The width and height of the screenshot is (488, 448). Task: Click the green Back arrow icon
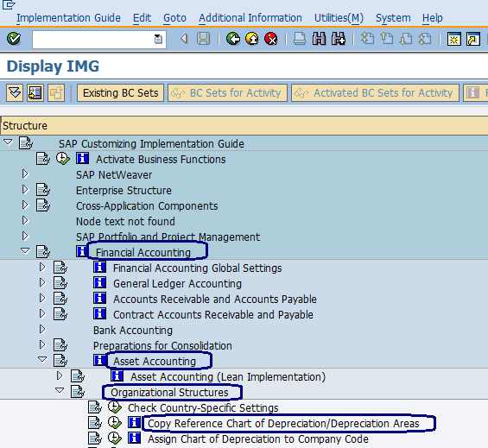coord(233,39)
